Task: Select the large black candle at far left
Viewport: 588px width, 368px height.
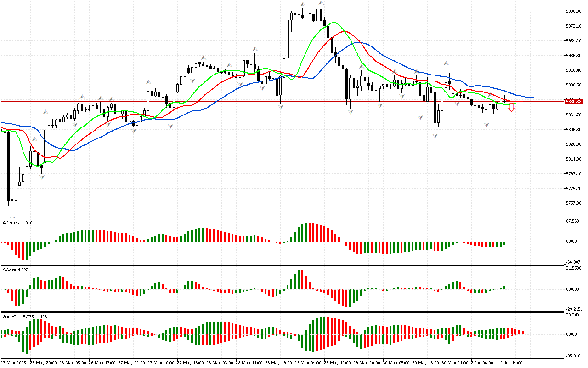Action: [x=9, y=166]
